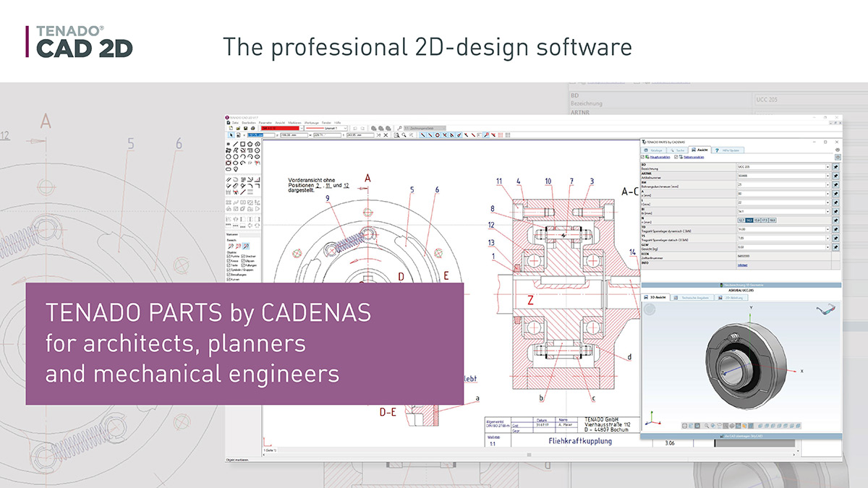Click the Redo arrow icon
The height and width of the screenshot is (488, 868).
click(363, 128)
